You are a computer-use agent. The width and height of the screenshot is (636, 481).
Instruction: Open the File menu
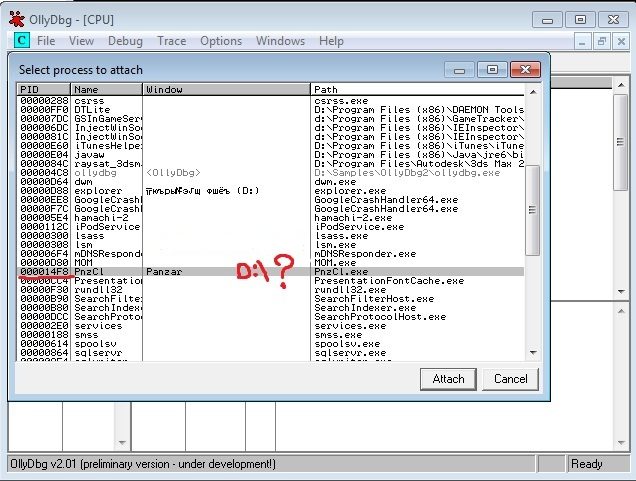click(46, 41)
